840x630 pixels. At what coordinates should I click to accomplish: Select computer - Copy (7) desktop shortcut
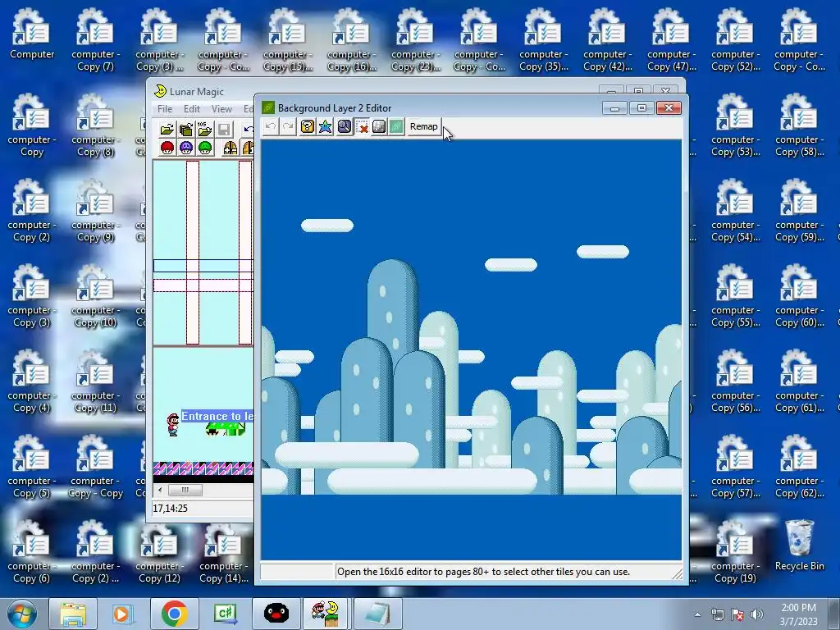point(95,40)
